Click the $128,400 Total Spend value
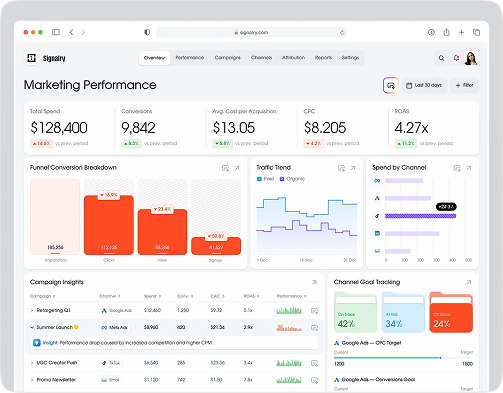This screenshot has width=503, height=393. click(x=59, y=128)
